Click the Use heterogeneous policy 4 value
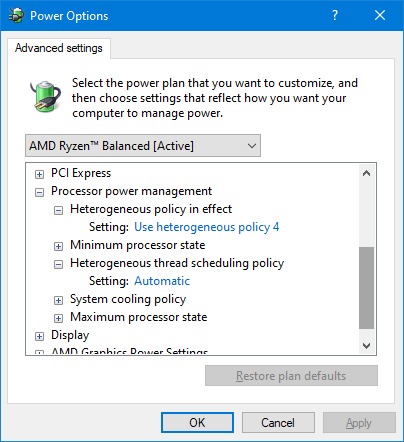404x442 pixels. (x=207, y=227)
